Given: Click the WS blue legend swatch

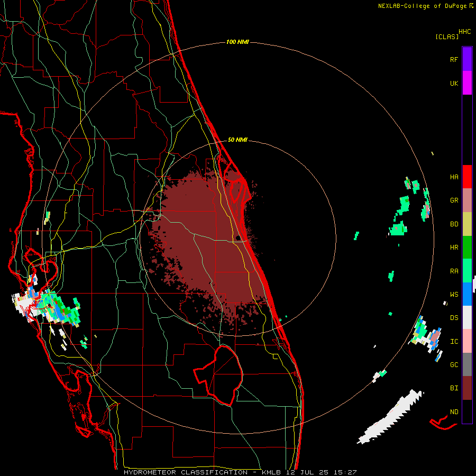Looking at the screenshot, I should (467, 294).
